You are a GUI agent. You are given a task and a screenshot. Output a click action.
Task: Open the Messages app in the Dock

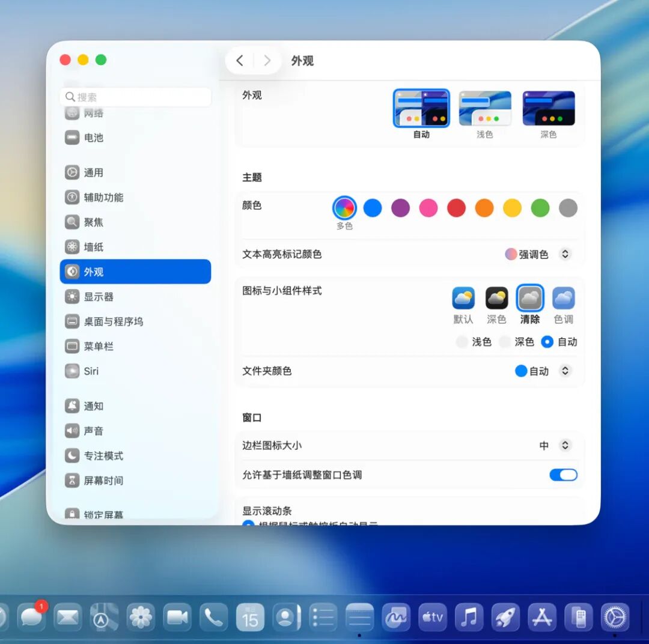32,617
